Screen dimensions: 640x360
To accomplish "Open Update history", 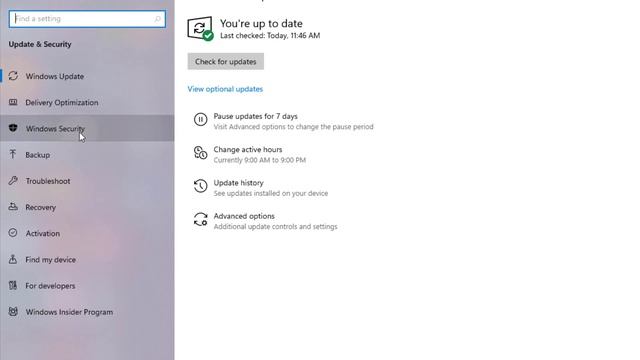I will coord(238,183).
